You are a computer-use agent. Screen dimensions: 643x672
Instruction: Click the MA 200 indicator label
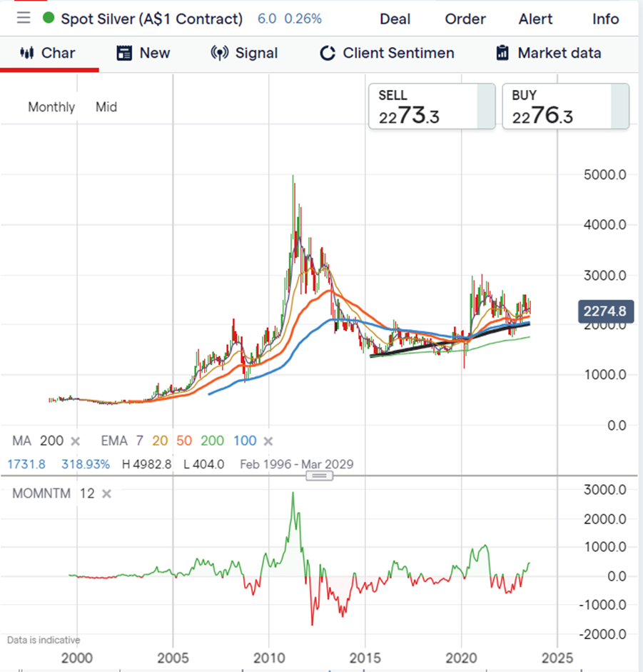coord(38,441)
